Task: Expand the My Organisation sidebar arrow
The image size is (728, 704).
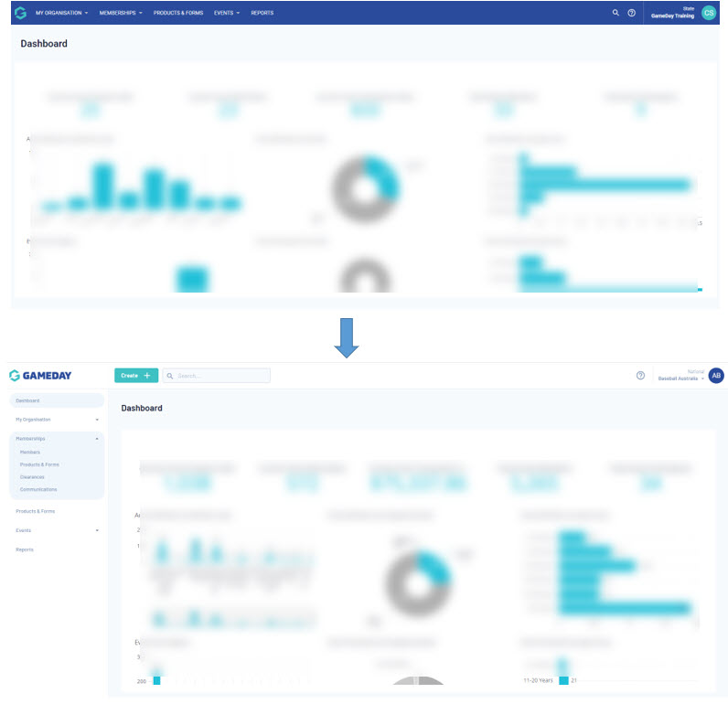Action: click(x=97, y=420)
